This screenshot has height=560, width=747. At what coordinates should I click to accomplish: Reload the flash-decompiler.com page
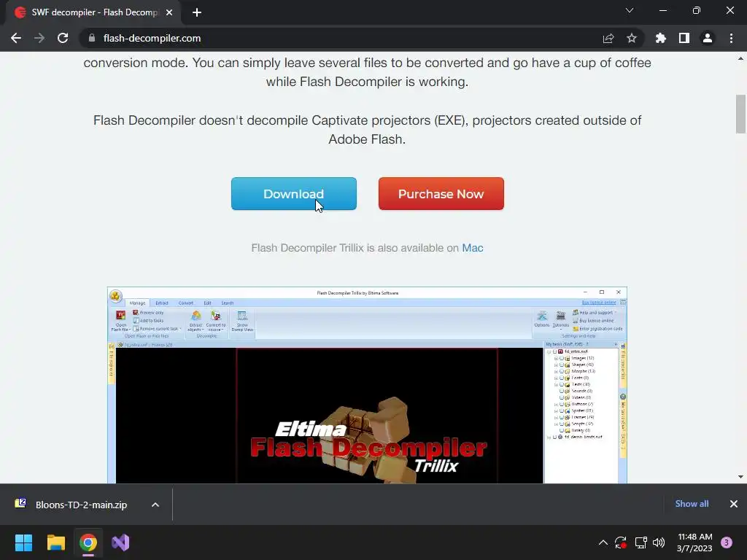(63, 38)
